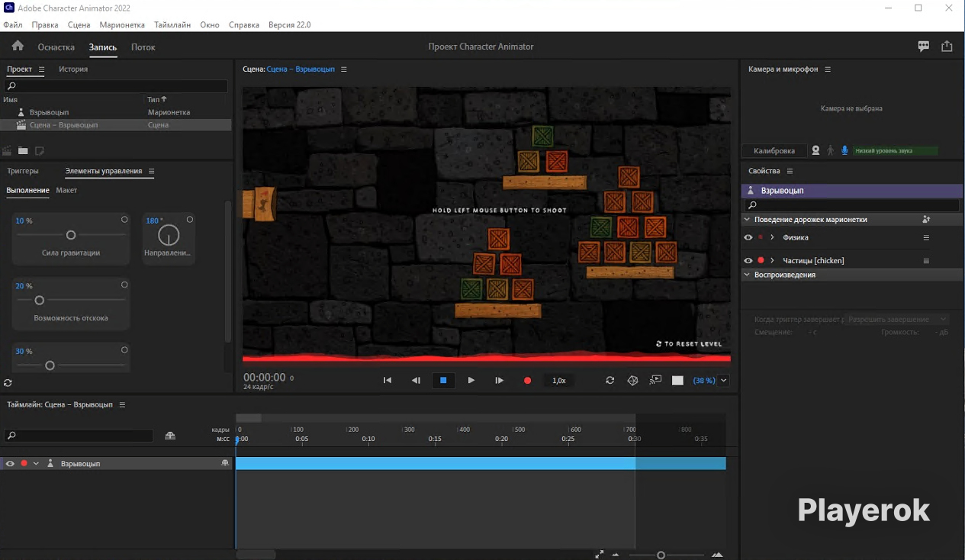Screen dimensions: 965x560
Task: Collapse Поведение дорожек марионетки section
Action: [747, 220]
